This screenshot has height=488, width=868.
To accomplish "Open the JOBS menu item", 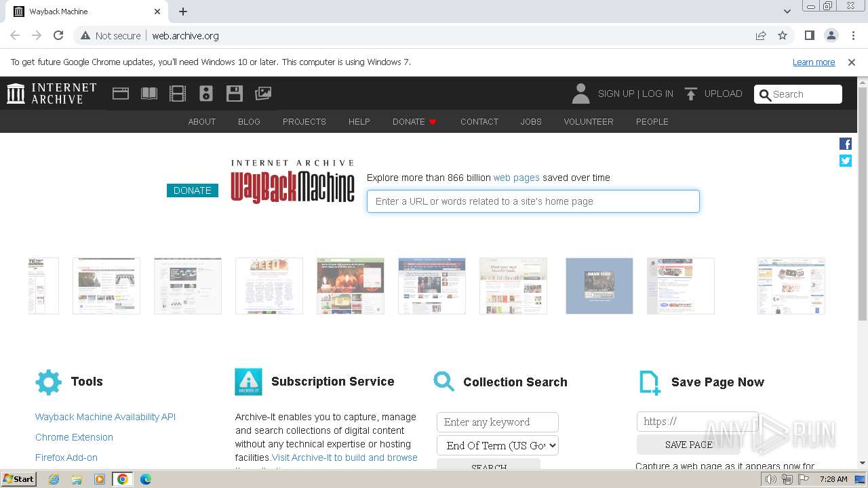I will 531,122.
